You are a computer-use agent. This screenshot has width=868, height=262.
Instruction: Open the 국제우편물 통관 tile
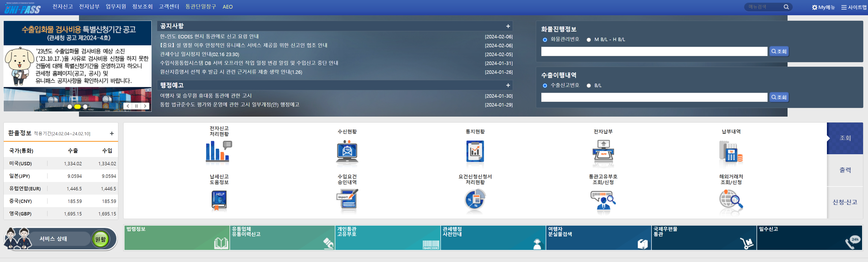pos(704,238)
